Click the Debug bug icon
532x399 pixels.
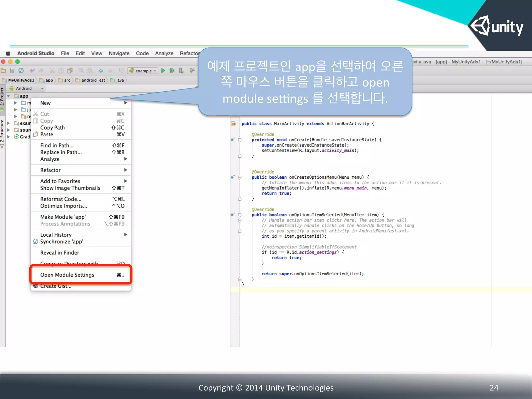click(x=172, y=71)
